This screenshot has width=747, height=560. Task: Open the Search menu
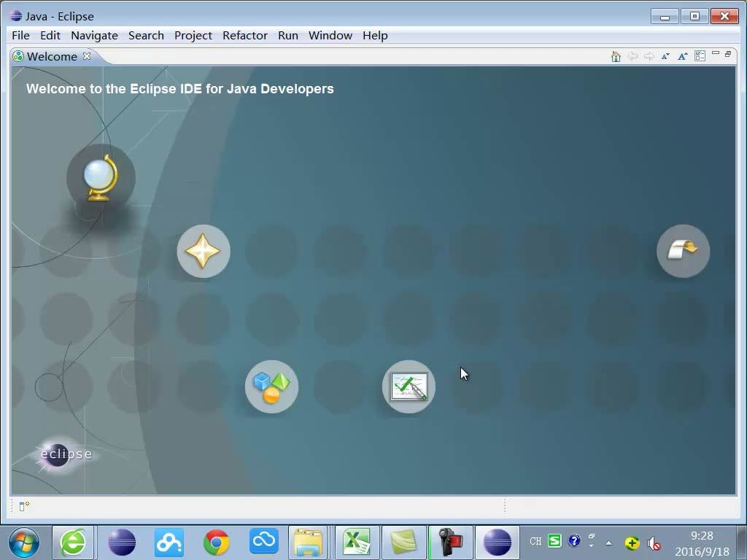pyautogui.click(x=146, y=36)
